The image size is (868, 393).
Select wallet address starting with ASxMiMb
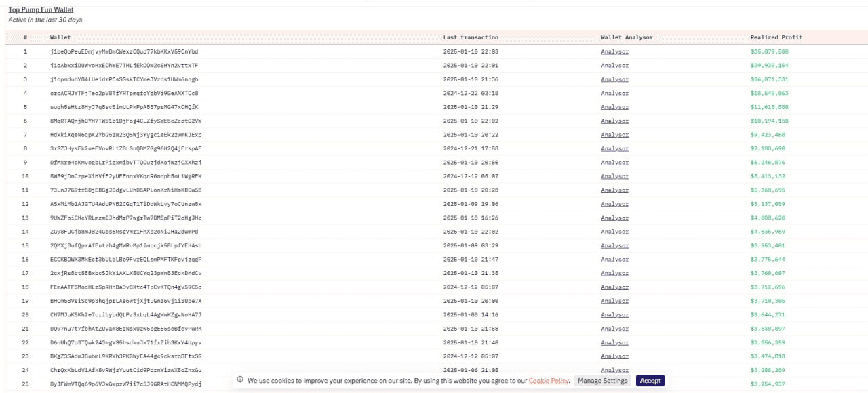click(x=125, y=204)
